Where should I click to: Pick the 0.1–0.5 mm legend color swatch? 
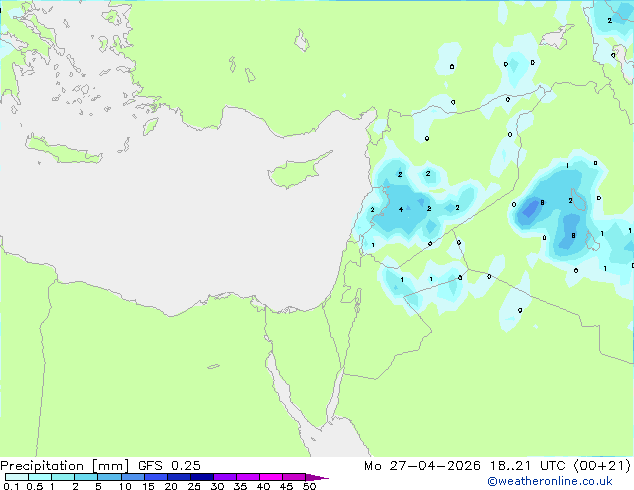(17, 477)
